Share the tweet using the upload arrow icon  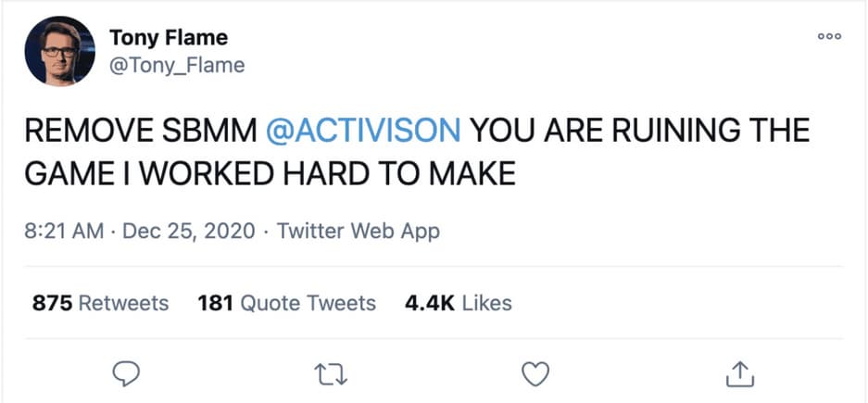739,372
